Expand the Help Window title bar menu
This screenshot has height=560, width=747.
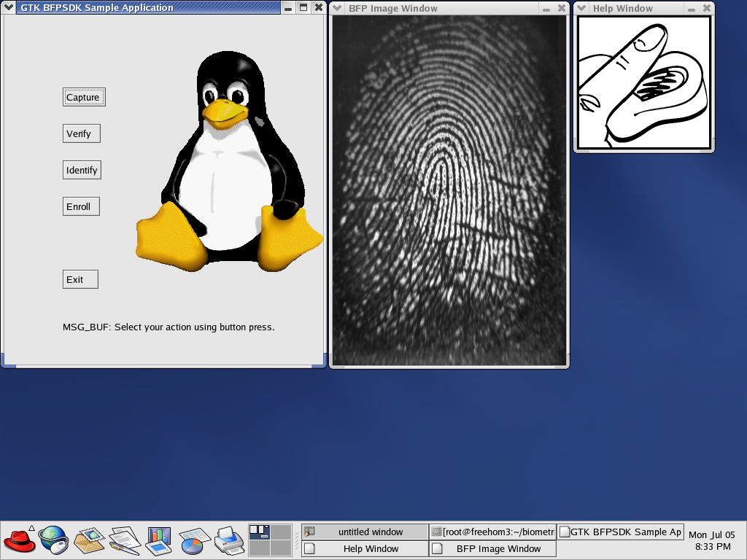(582, 9)
